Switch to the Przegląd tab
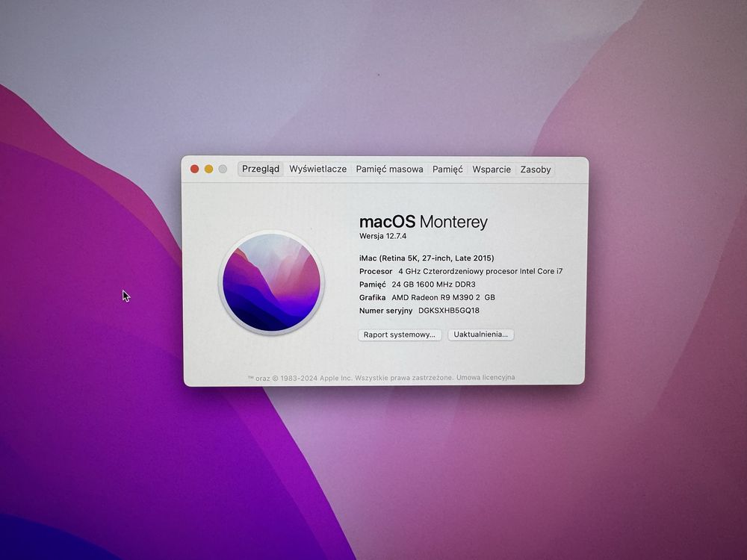The height and width of the screenshot is (560, 747). click(x=261, y=169)
